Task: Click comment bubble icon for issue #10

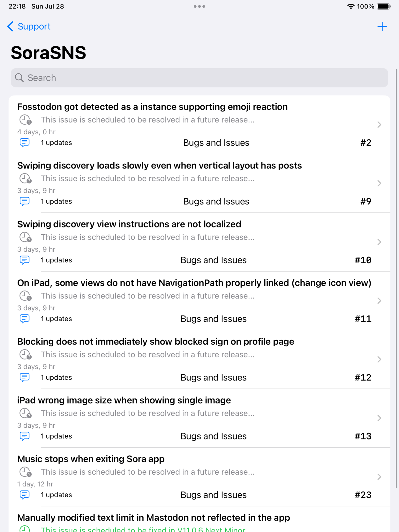Action: click(x=25, y=260)
